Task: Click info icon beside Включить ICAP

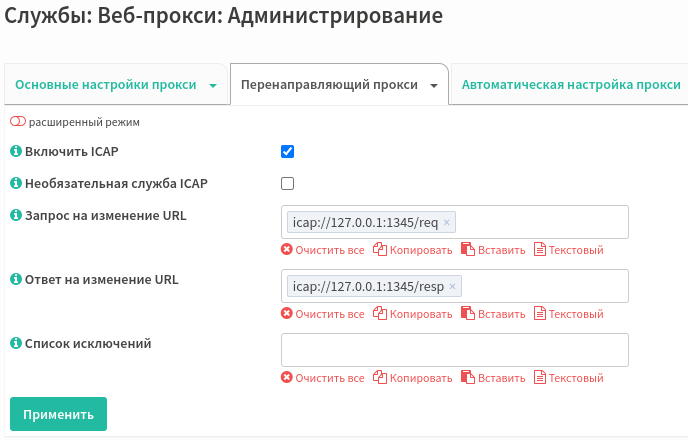Action: click(x=16, y=151)
